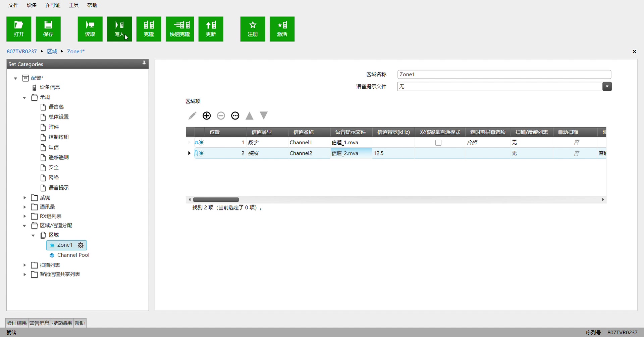Open the 帮助 menu in menu bar
644x337 pixels.
pyautogui.click(x=92, y=5)
